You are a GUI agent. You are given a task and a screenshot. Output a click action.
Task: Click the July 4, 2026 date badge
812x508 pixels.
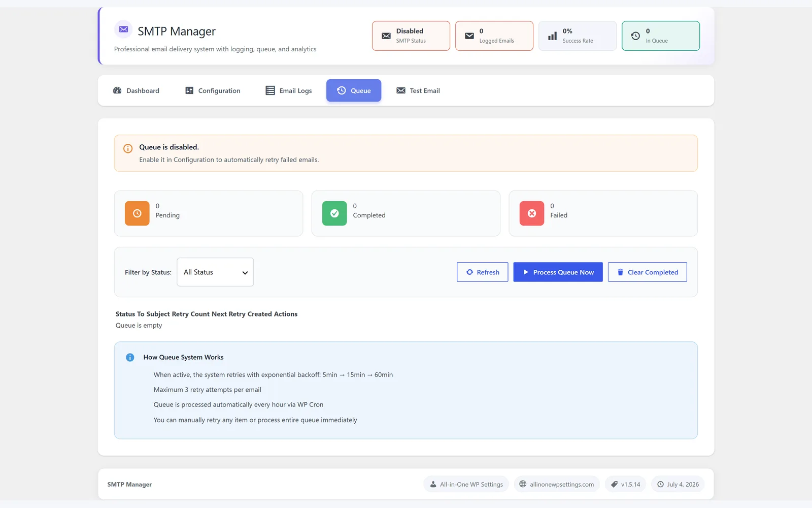(x=678, y=485)
